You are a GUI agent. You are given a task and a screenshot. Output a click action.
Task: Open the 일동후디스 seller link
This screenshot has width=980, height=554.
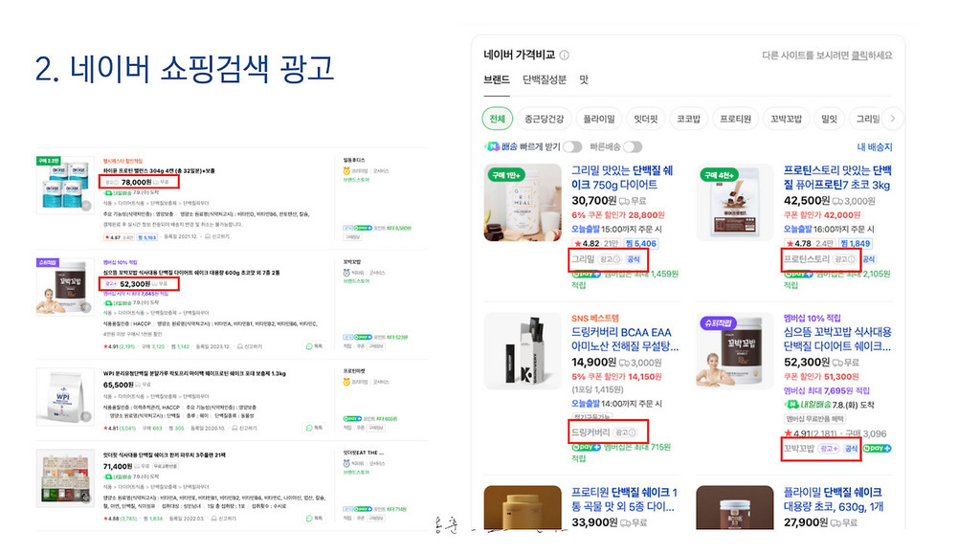click(354, 161)
